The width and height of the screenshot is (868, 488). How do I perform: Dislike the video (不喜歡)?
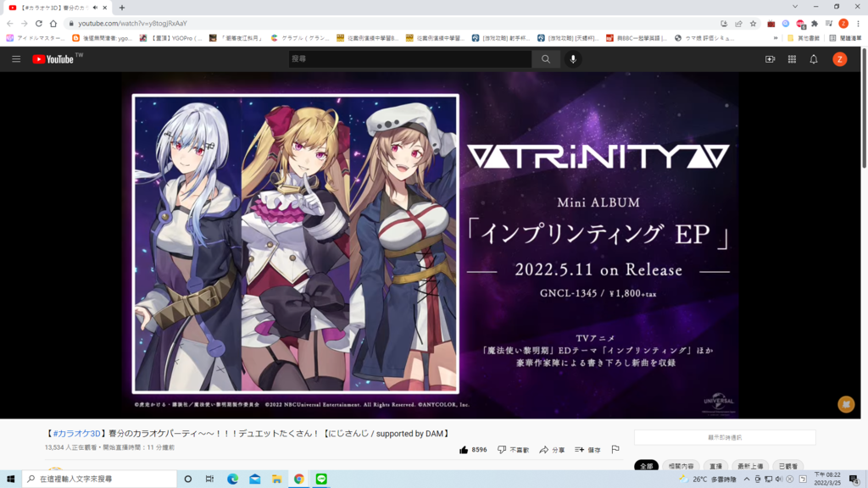(x=513, y=450)
